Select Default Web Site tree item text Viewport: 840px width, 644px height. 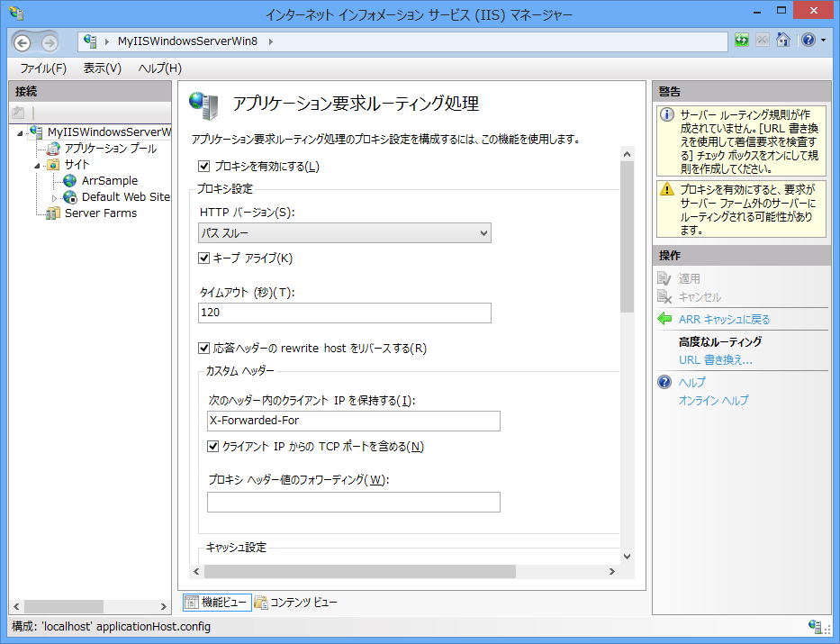[126, 197]
